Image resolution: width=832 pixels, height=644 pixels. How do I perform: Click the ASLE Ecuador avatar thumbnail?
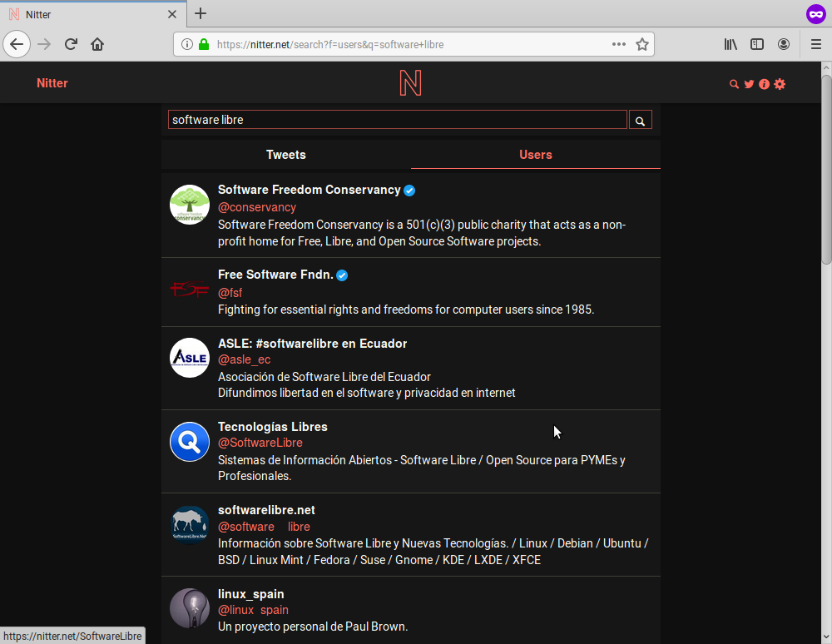pos(190,358)
